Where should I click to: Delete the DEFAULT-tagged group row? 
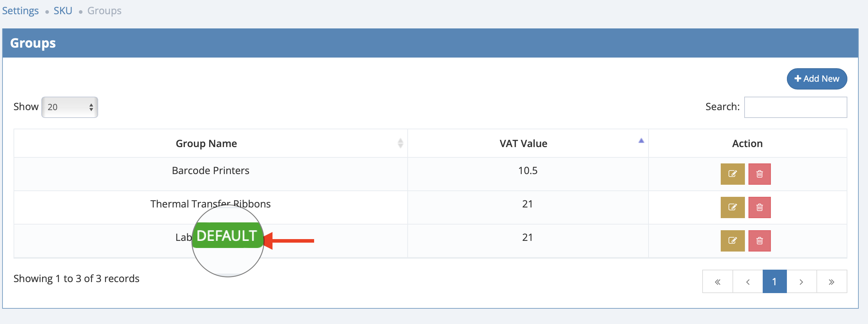pos(759,241)
